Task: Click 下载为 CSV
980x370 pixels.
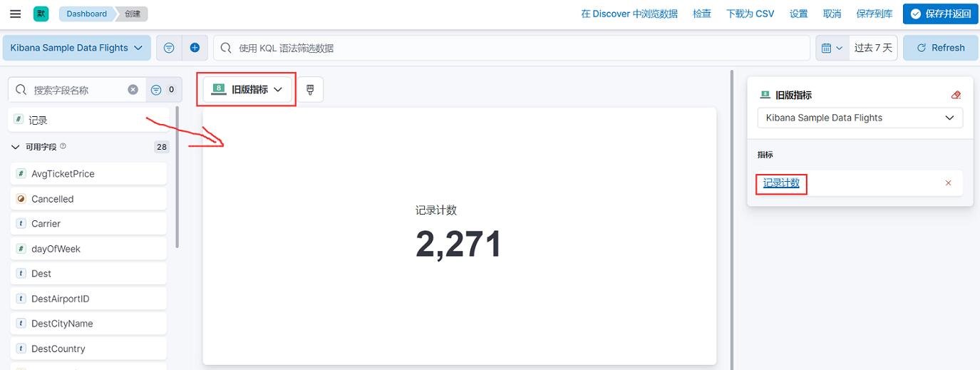Action: tap(751, 14)
